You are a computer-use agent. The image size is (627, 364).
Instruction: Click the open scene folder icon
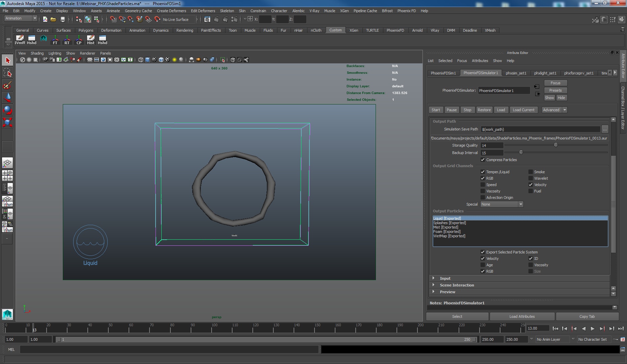tap(53, 19)
